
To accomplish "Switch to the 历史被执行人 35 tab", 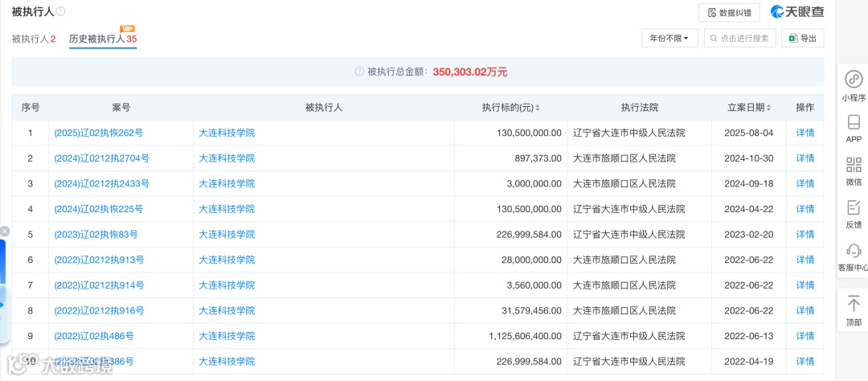I will pyautogui.click(x=103, y=39).
